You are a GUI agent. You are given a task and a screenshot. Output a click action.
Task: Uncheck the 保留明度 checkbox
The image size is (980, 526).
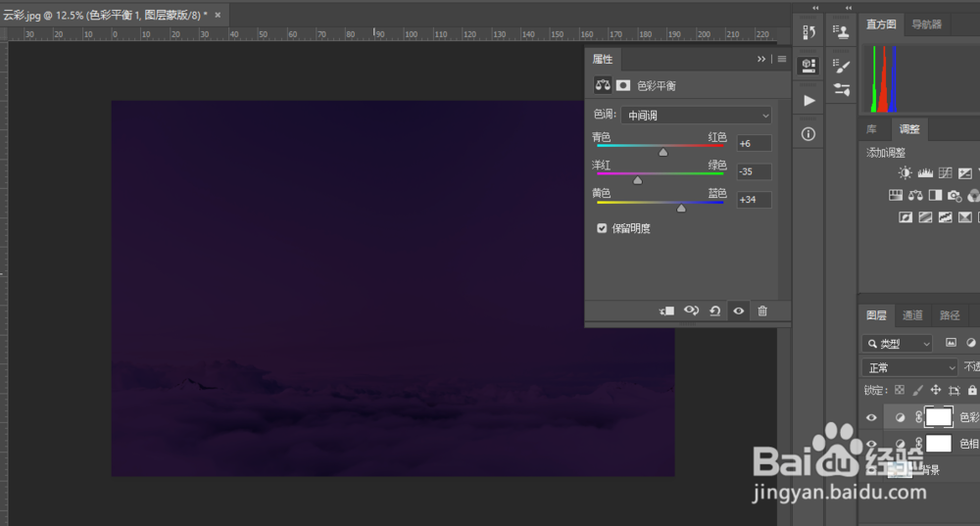[602, 228]
